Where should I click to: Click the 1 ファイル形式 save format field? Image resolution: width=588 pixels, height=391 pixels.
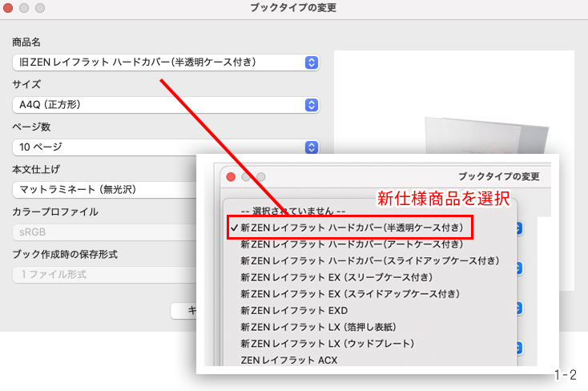(104, 275)
